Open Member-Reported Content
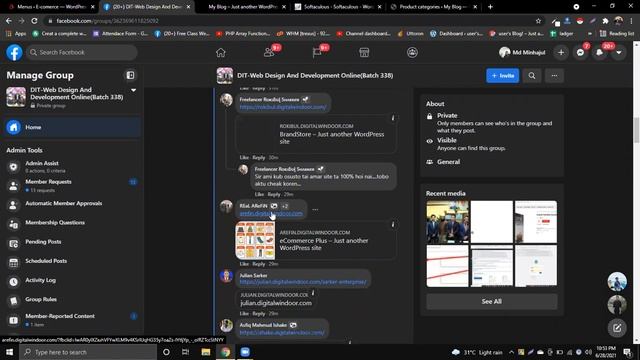 coord(73,320)
